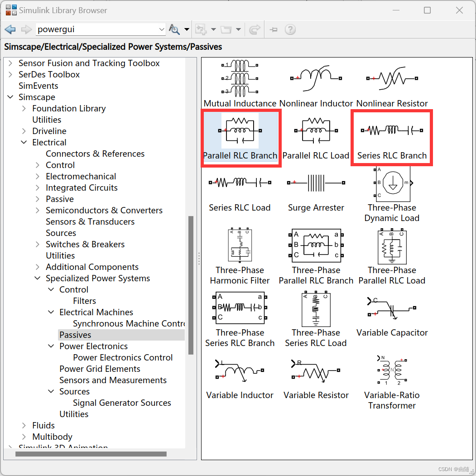Select Integrated Circuits tree item
476x476 pixels.
tap(82, 188)
